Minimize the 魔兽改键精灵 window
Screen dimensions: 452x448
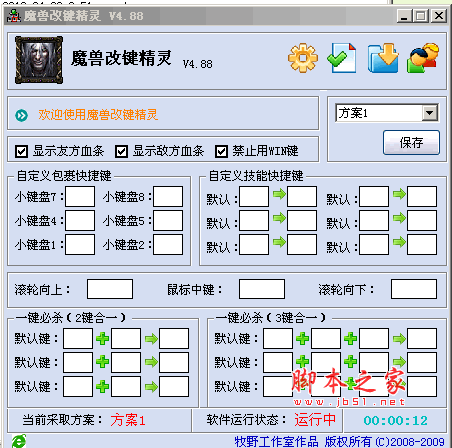tap(404, 16)
